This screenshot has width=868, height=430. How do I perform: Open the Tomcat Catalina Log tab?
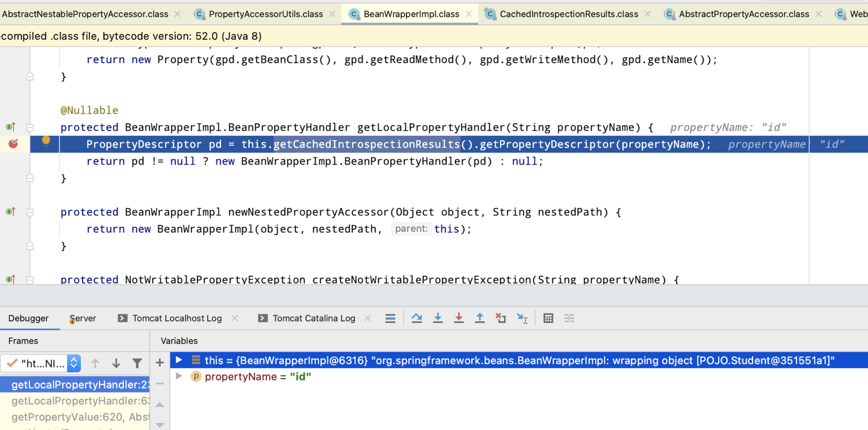pyautogui.click(x=314, y=318)
